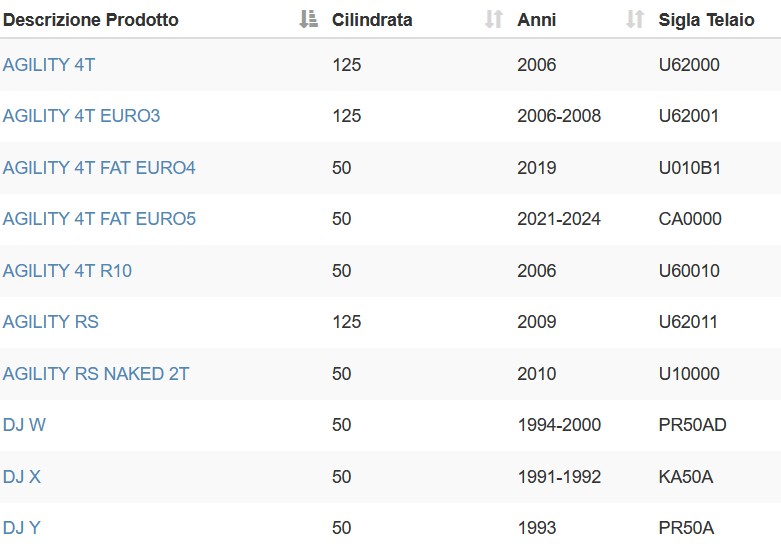Open the AGILITY RS product link

51,322
